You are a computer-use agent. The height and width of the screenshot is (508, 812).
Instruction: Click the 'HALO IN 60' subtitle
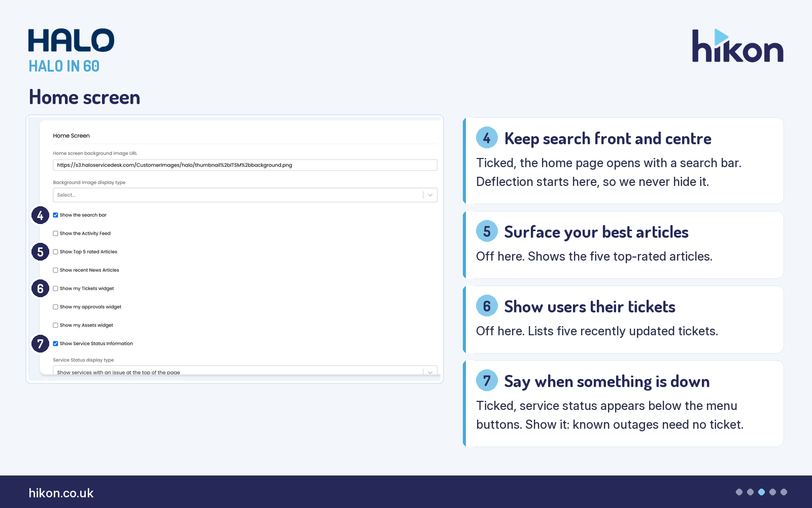click(64, 66)
